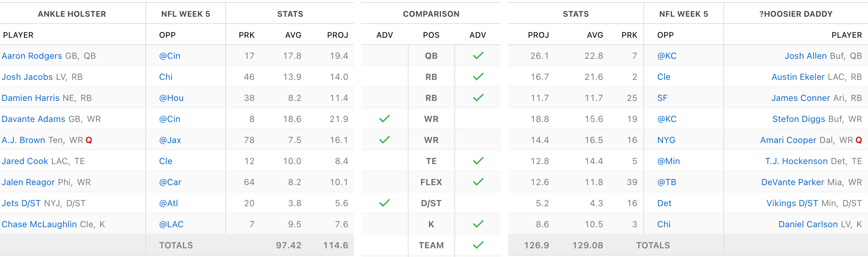Click Jets D/ST team link
Viewport: 868px width, 257px height.
(21, 203)
